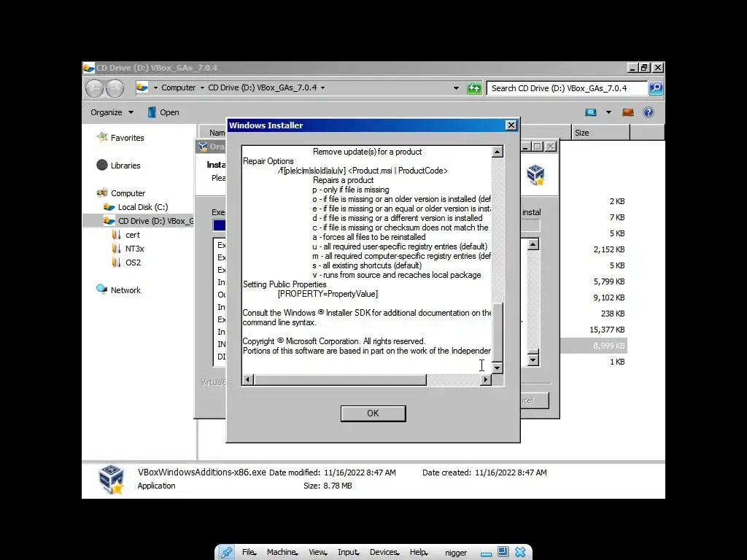Viewport: 747px width, 560px height.
Task: Click scroll left arrow in Windows Installer text
Action: point(247,379)
